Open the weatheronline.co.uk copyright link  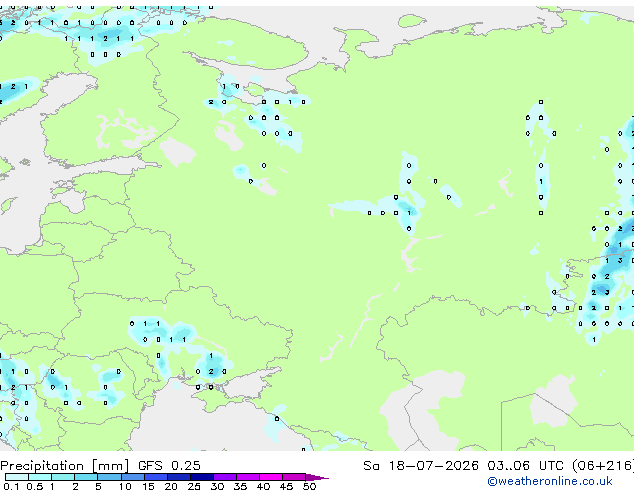tap(550, 481)
